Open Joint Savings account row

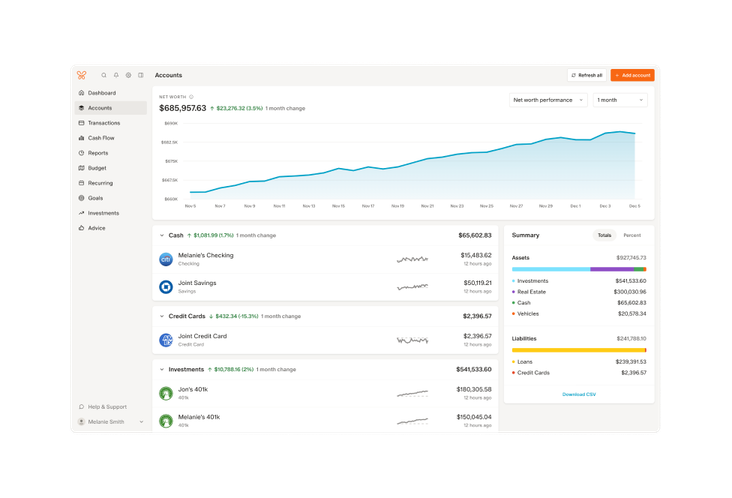[x=325, y=287]
